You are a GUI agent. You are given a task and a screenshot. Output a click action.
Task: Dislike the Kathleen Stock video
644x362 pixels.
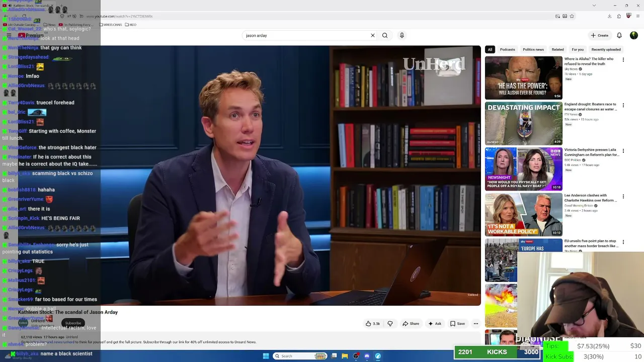[390, 324]
